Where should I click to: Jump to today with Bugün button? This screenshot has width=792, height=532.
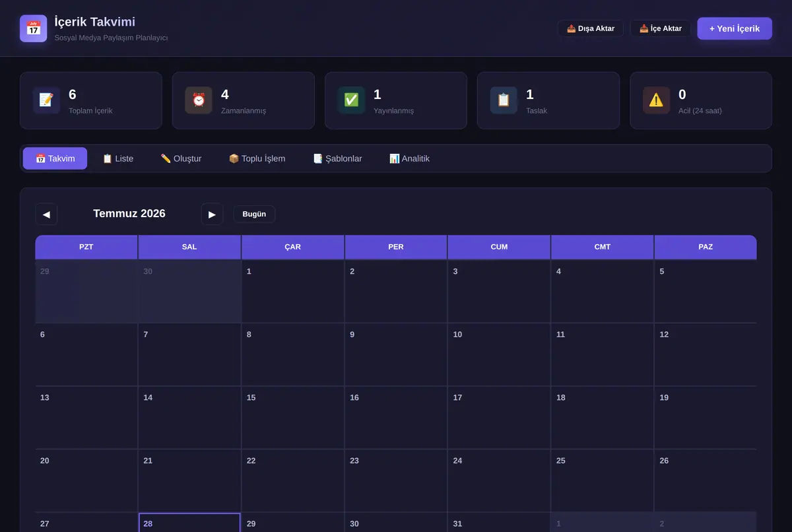pyautogui.click(x=254, y=214)
